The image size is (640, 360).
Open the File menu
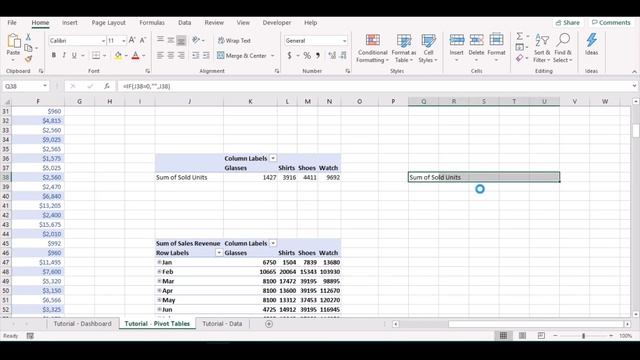(12, 22)
